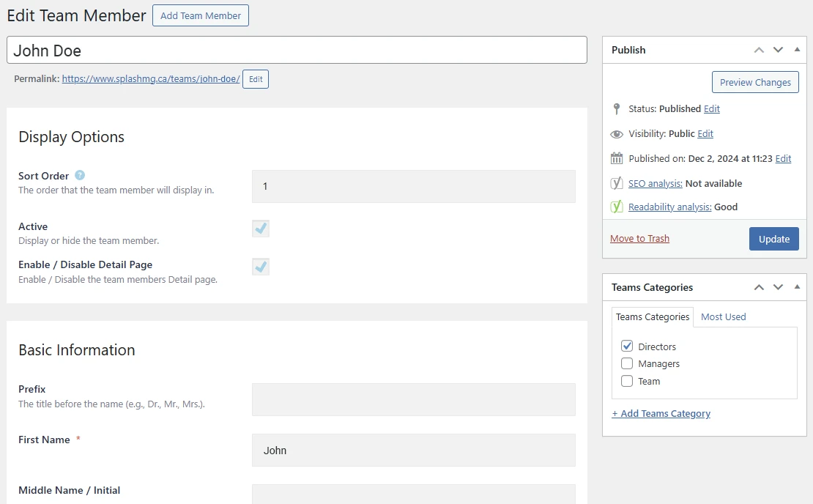Move the Teams Categories panel down

click(778, 287)
